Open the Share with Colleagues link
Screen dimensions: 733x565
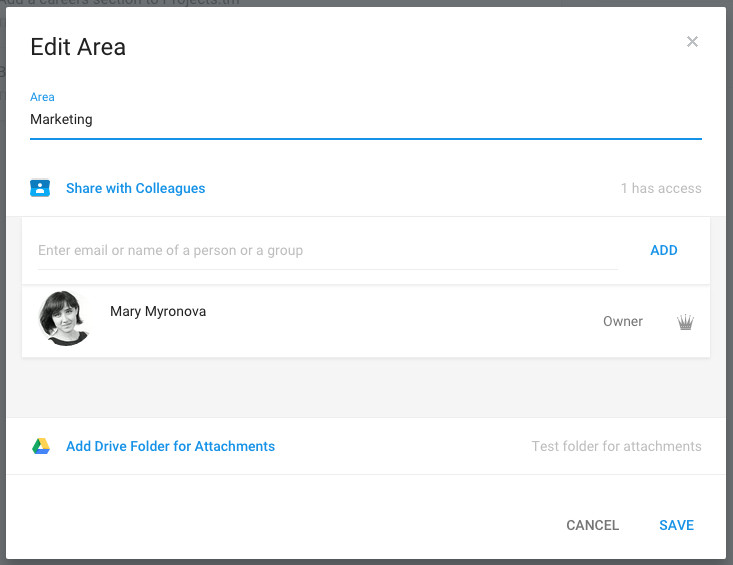135,188
